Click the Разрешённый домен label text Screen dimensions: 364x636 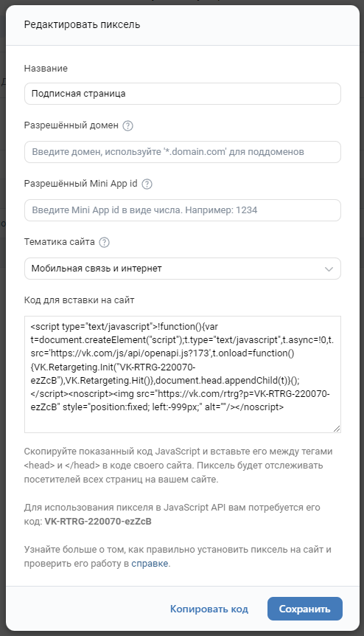[x=71, y=125]
